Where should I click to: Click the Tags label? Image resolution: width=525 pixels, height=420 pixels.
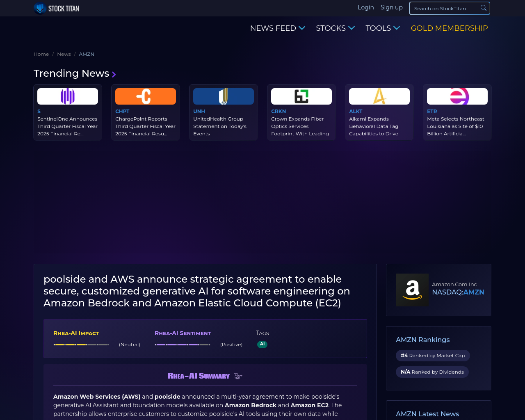262,333
